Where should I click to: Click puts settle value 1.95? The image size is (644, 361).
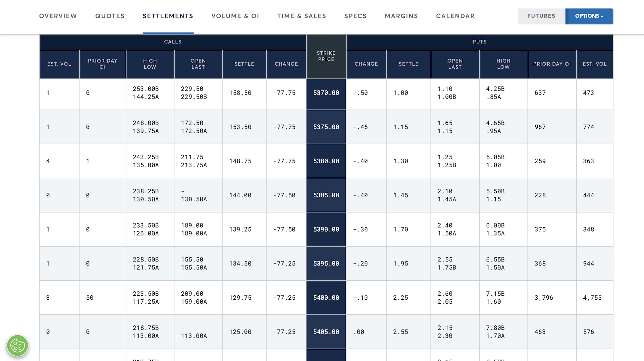(x=400, y=264)
